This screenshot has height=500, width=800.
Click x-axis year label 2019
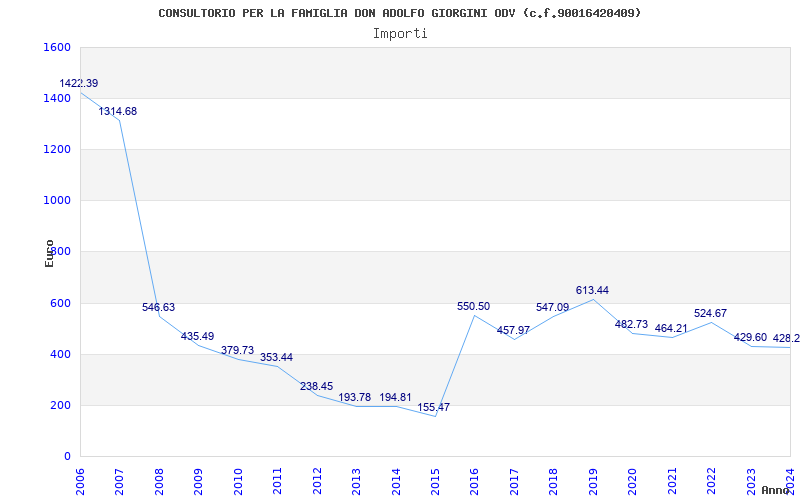coord(593,482)
